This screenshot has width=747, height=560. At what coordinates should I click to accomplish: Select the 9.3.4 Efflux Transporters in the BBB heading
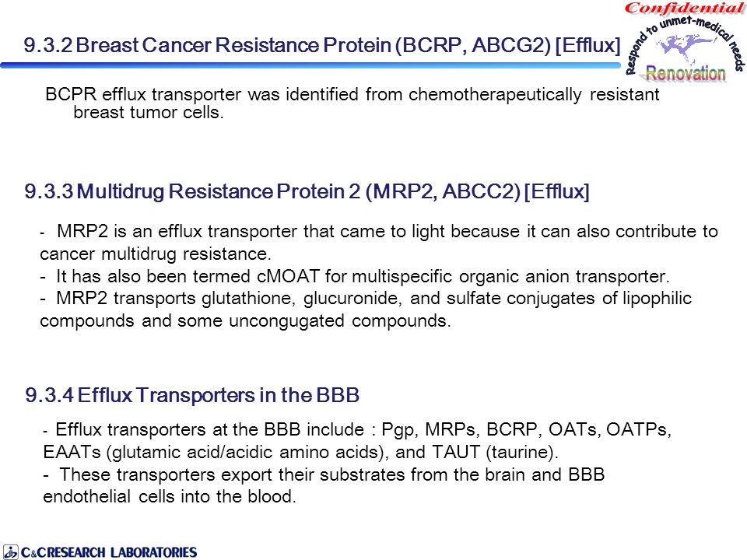point(192,395)
